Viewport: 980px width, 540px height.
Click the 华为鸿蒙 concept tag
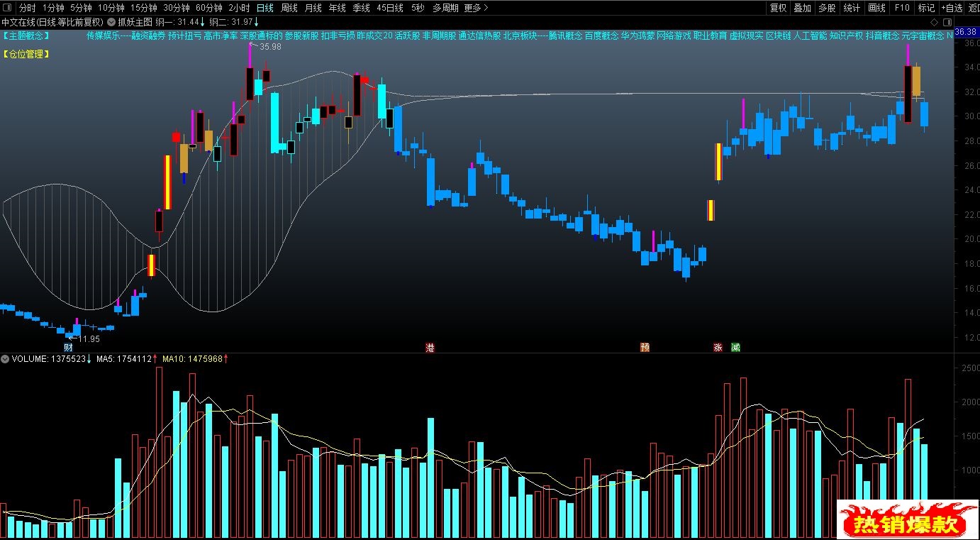point(637,35)
